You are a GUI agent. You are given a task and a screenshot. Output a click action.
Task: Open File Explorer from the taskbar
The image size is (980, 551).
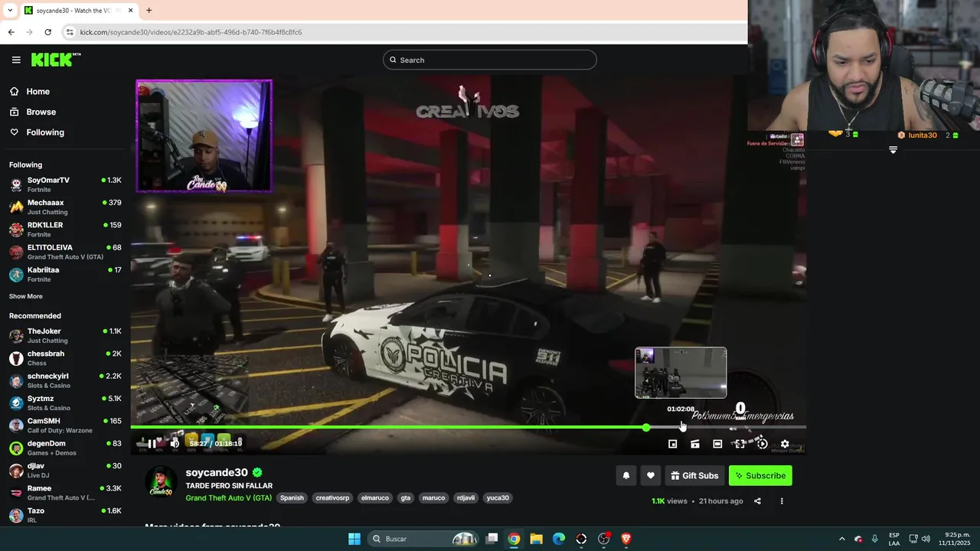coord(536,539)
